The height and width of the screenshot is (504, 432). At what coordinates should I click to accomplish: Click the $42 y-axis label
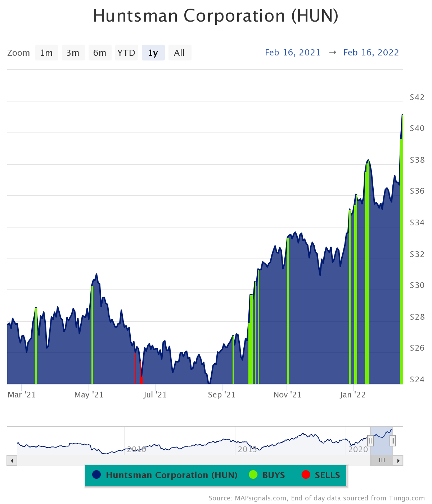(x=417, y=97)
